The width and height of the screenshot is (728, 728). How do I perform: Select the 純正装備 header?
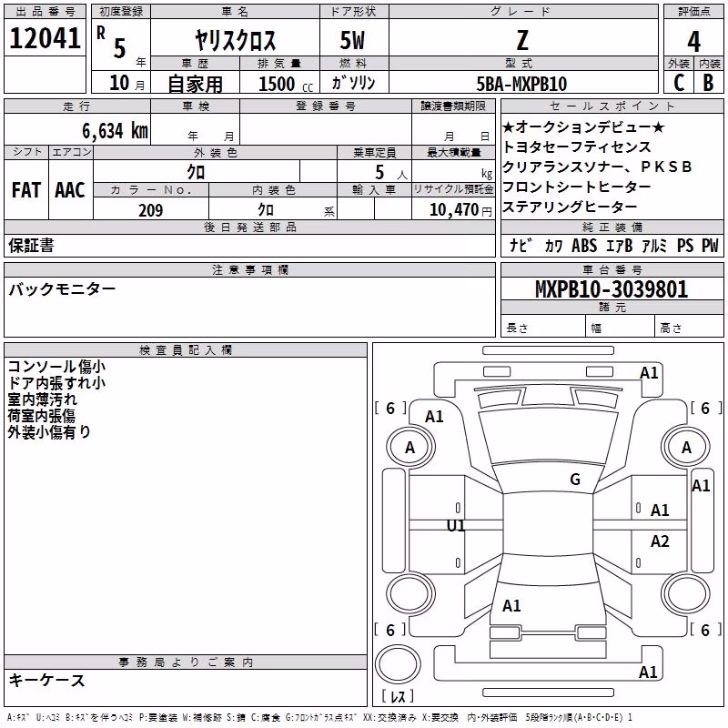coord(612,227)
